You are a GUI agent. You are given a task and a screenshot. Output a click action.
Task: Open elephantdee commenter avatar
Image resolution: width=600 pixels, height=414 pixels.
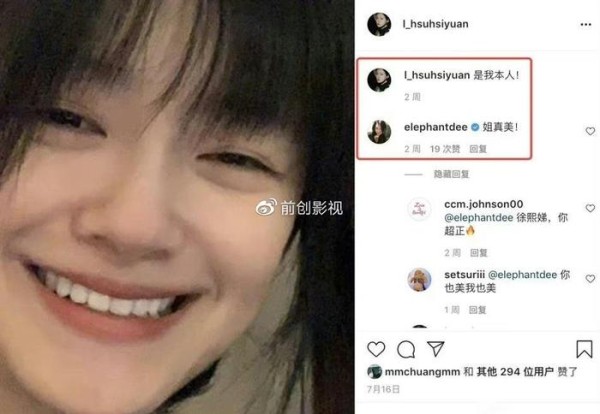pos(379,132)
